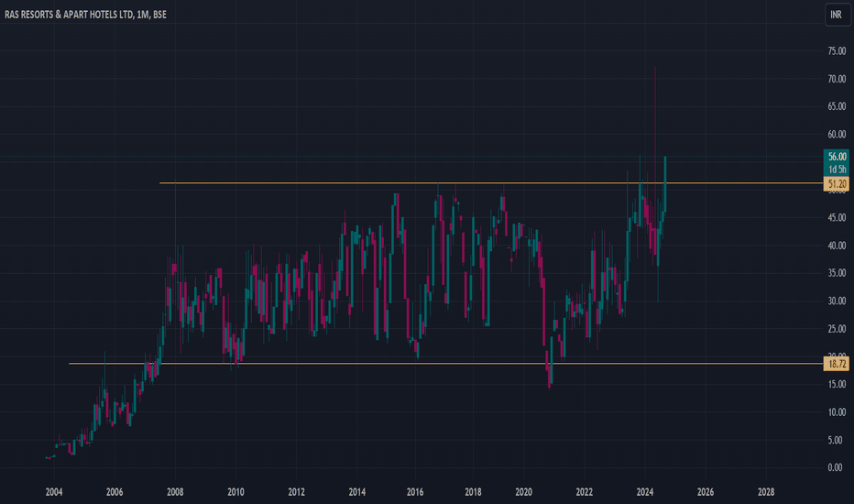Click the 2024 time axis label
This screenshot has width=854, height=504.
pos(645,492)
